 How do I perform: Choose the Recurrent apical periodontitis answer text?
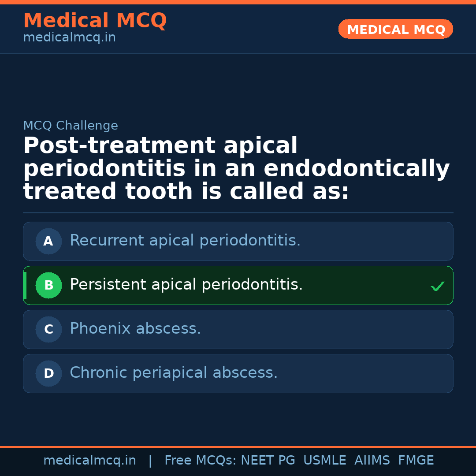(185, 241)
